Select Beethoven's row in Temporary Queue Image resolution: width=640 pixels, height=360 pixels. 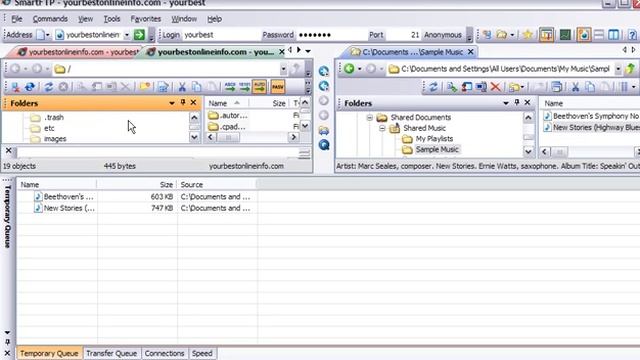137,197
